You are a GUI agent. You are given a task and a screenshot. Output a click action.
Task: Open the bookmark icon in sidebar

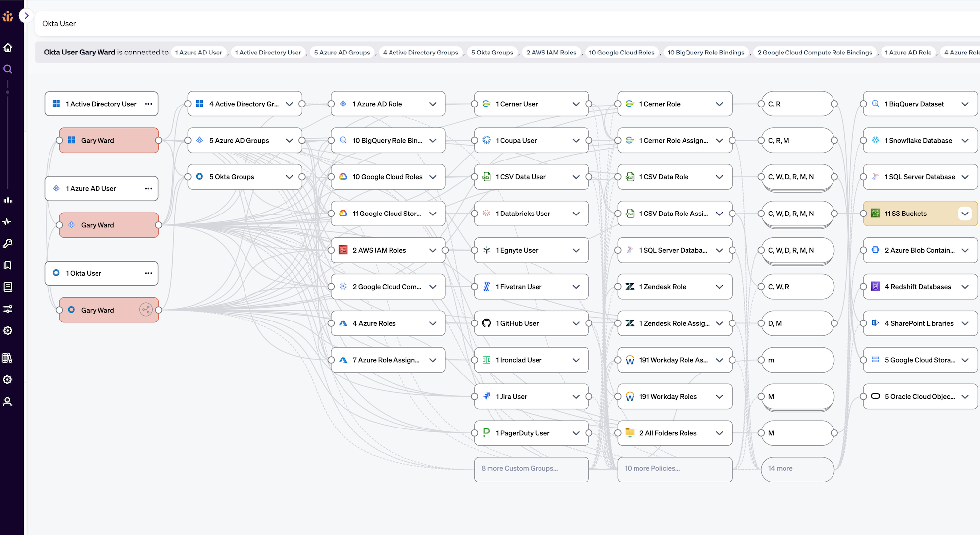[x=8, y=265]
